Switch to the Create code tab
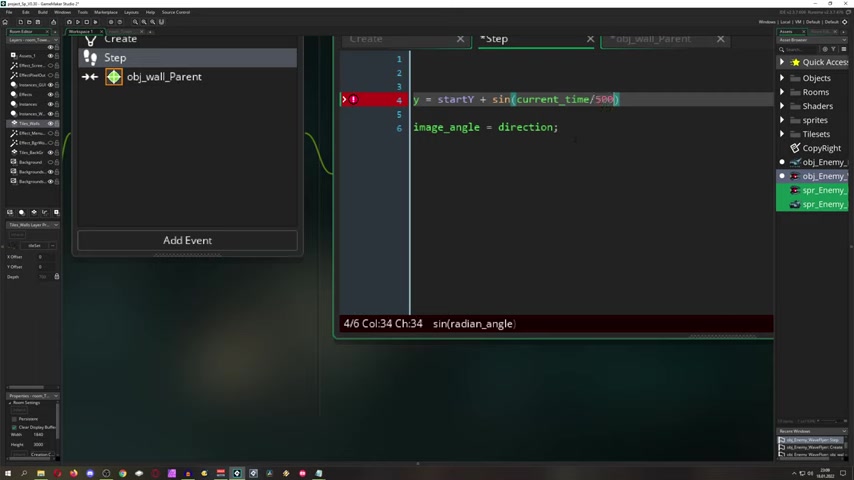854x480 pixels. (366, 39)
